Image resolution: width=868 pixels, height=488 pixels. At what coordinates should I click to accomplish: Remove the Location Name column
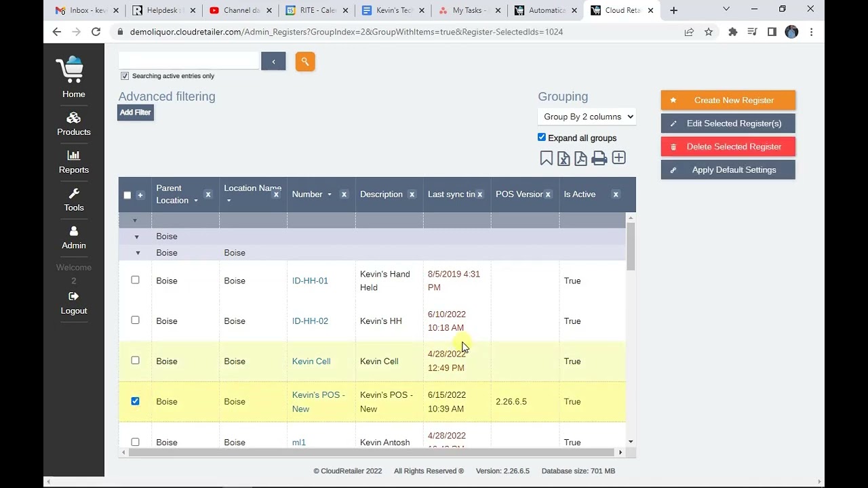(x=276, y=195)
